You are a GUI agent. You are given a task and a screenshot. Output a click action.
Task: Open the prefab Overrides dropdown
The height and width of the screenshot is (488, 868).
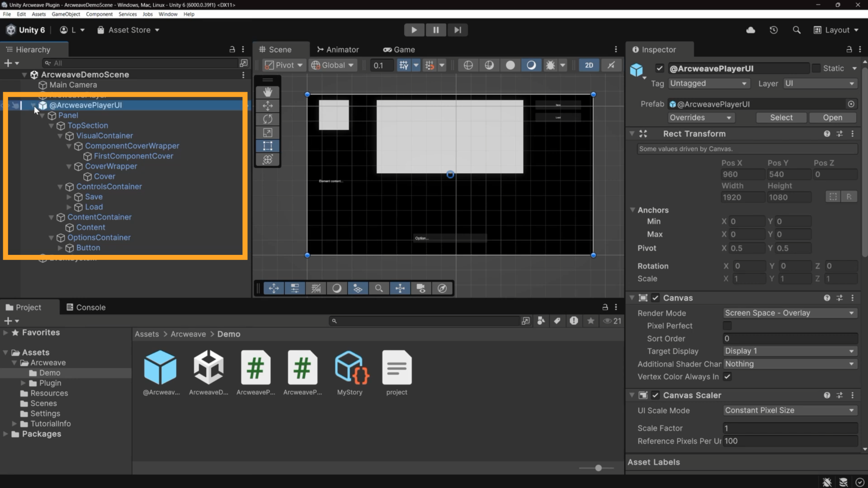[701, 117]
